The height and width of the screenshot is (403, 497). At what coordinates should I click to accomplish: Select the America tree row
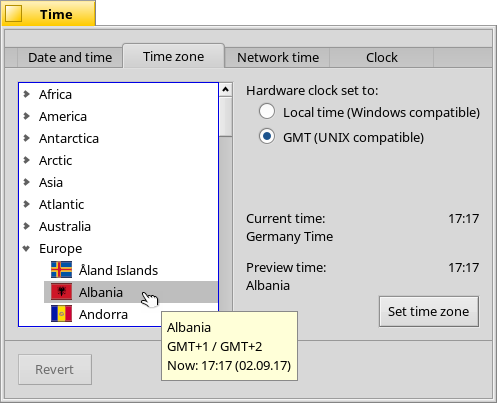pos(118,116)
